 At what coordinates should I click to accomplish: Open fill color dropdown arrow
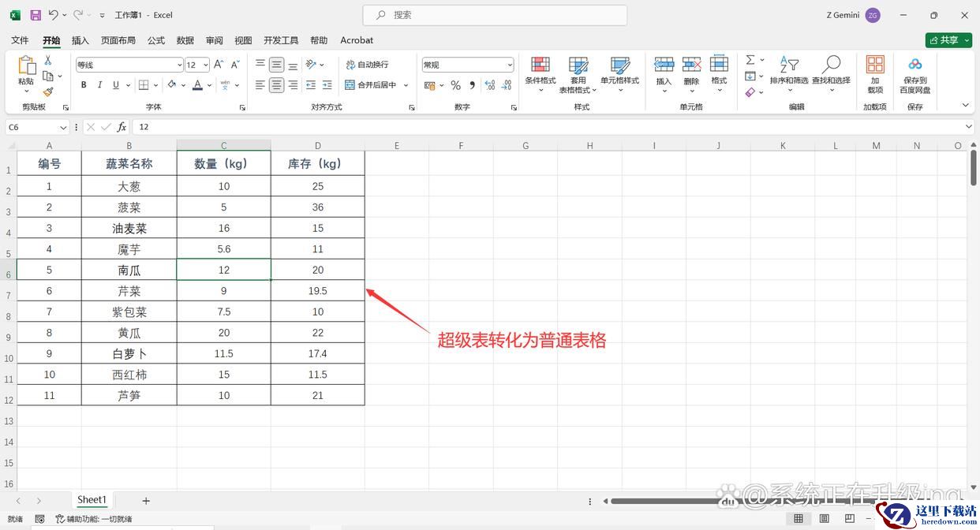point(182,85)
